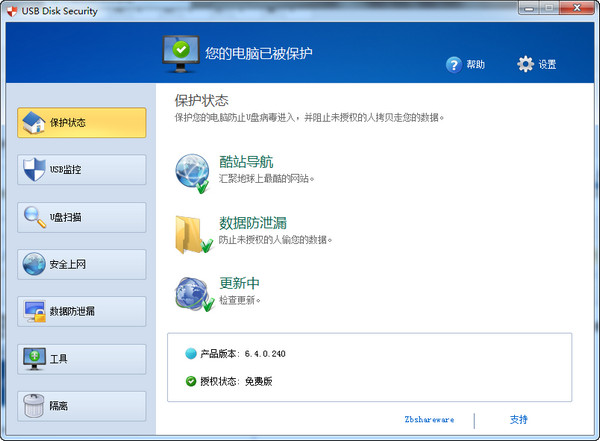Open help via the question mark icon
This screenshot has height=441, width=600.
pos(454,65)
